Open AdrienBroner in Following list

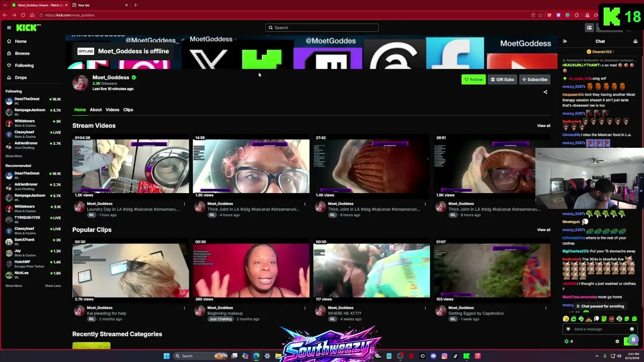pos(33,145)
